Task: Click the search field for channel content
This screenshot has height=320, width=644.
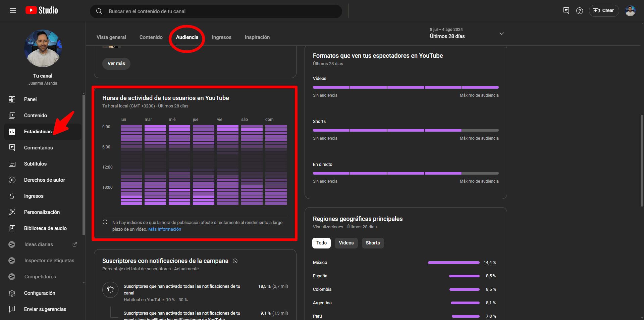Action: click(x=216, y=11)
